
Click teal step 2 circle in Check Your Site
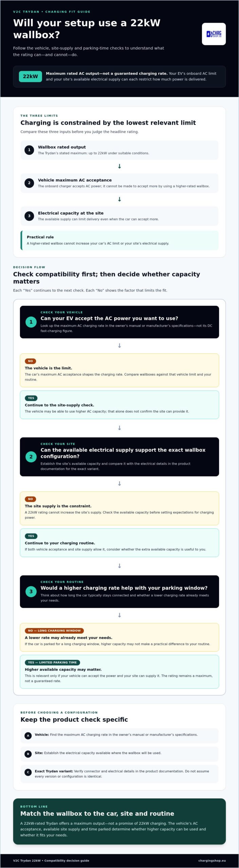(x=31, y=457)
